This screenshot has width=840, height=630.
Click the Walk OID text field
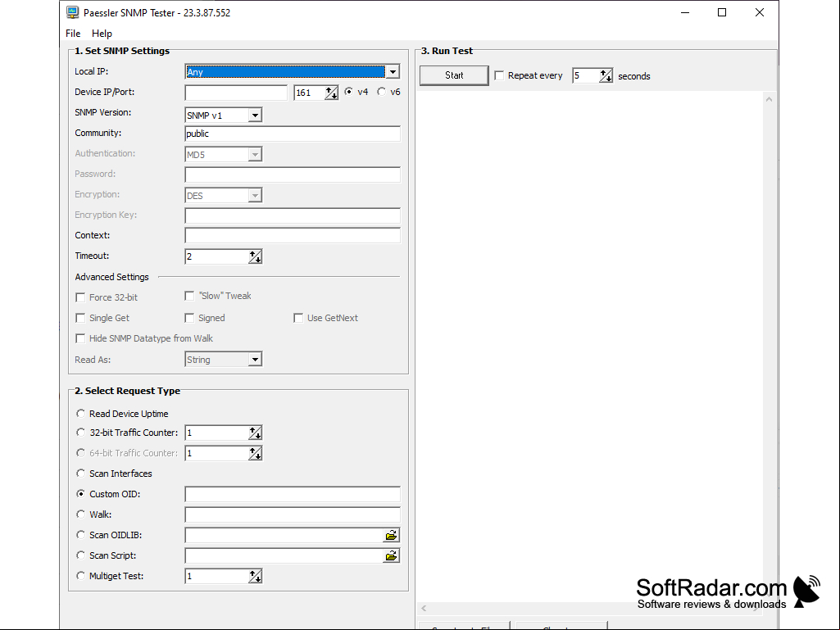[x=293, y=514]
